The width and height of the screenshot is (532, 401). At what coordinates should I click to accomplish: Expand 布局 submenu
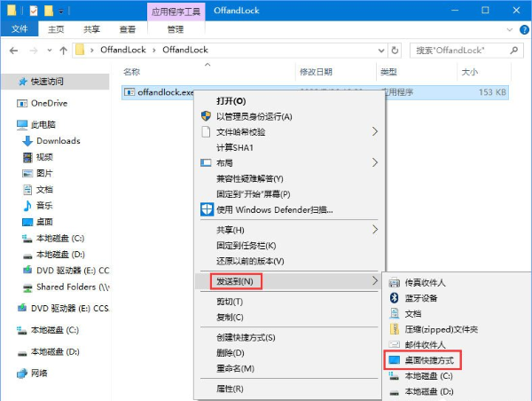click(289, 163)
